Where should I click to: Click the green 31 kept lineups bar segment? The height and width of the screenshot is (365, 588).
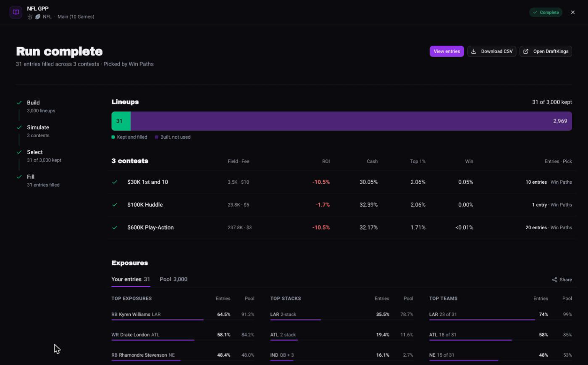[x=121, y=121]
